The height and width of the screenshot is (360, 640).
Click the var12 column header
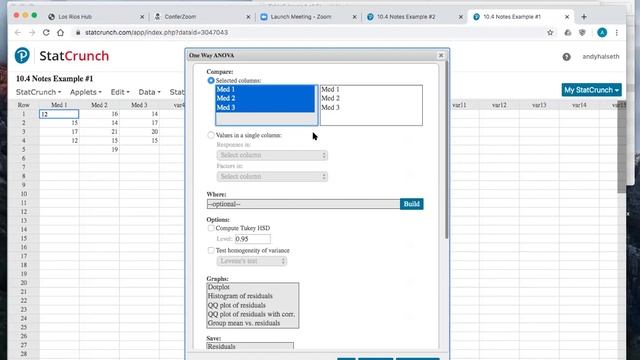pyautogui.click(x=499, y=105)
